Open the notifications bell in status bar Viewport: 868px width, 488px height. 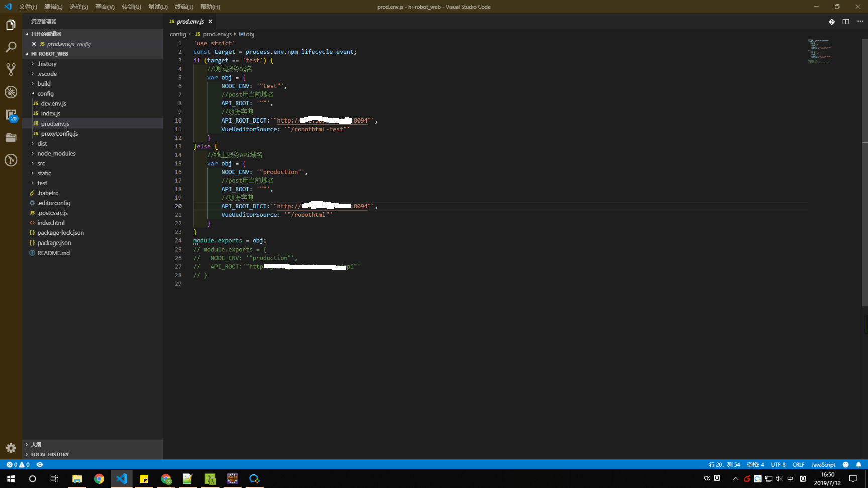(x=859, y=465)
